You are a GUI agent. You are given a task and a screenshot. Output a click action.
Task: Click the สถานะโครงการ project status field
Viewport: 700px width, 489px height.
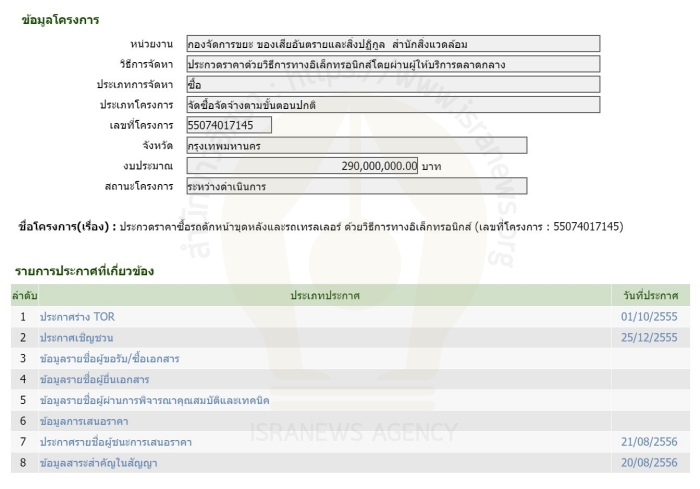(356, 186)
